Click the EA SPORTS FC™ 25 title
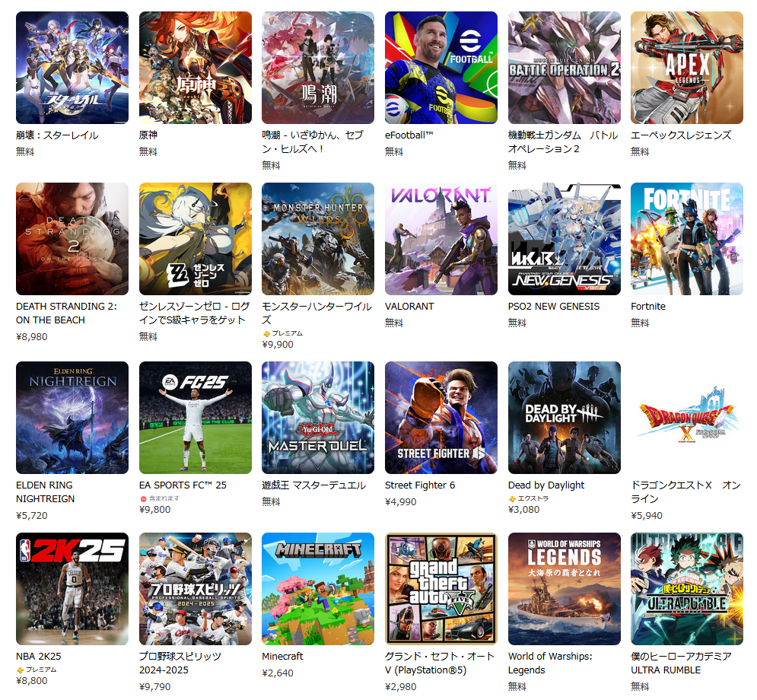The width and height of the screenshot is (757, 700). point(183,485)
